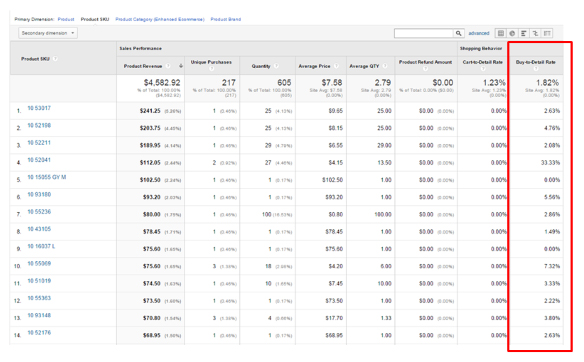
Task: Click the Sales Performance group header
Action: (x=140, y=48)
